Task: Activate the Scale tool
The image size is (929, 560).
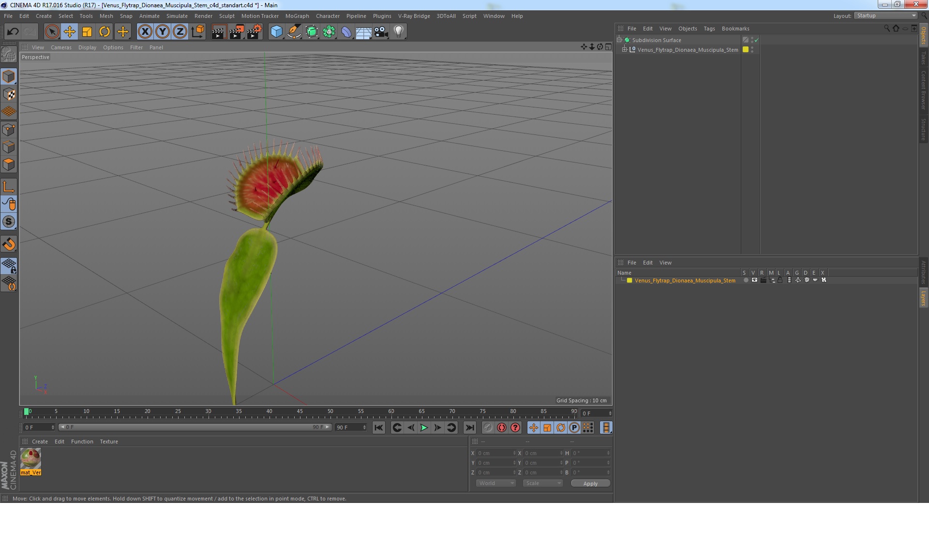Action: coord(87,32)
